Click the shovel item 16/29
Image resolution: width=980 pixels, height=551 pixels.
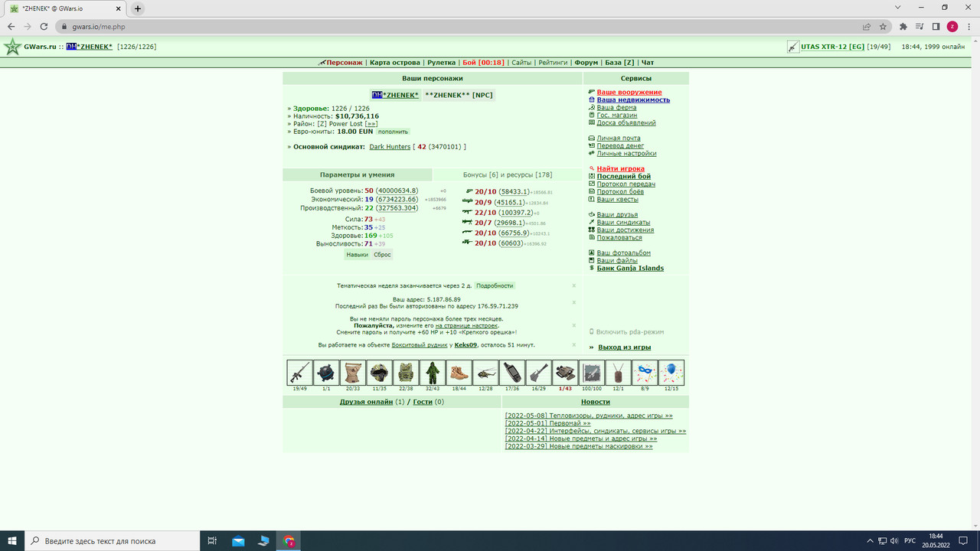pos(538,373)
